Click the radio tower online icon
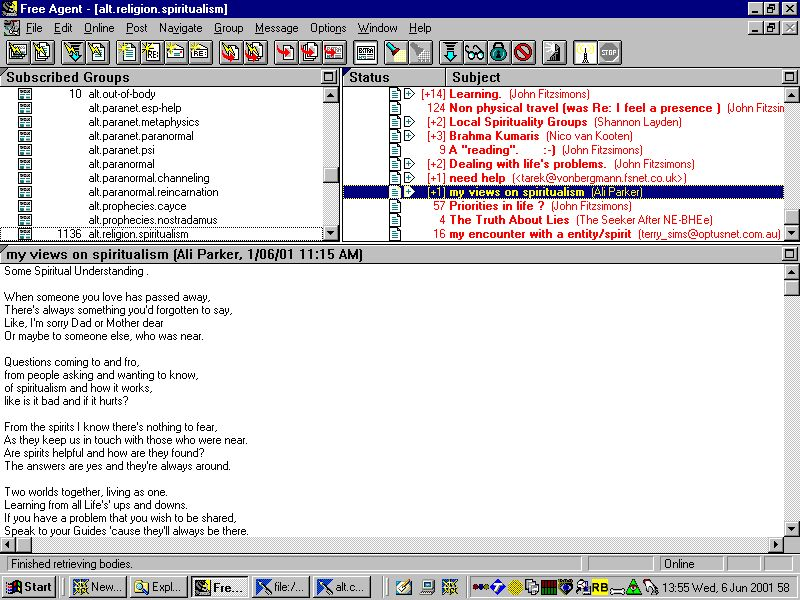The width and height of the screenshot is (800, 600). (x=586, y=52)
